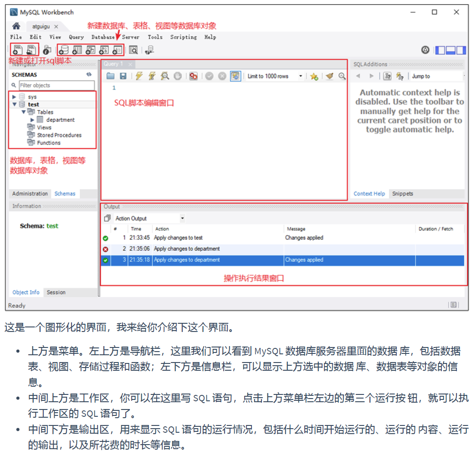
Task: Reconnect to DBMS toolbar icon
Action: point(149,50)
